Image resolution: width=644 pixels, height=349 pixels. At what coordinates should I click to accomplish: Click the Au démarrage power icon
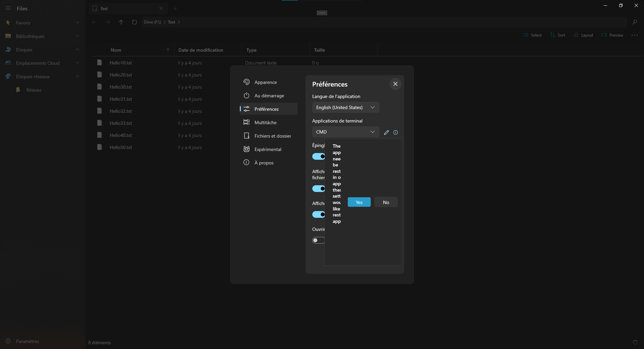247,95
